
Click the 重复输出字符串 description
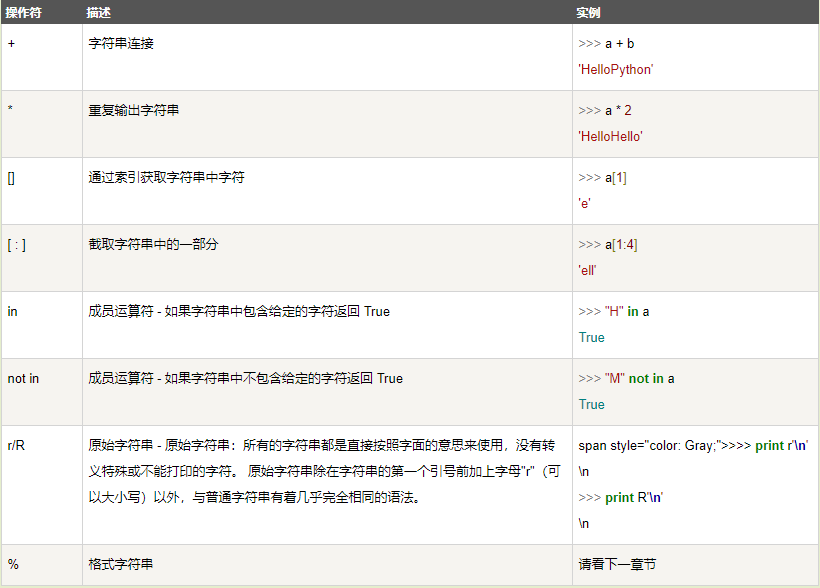[134, 110]
